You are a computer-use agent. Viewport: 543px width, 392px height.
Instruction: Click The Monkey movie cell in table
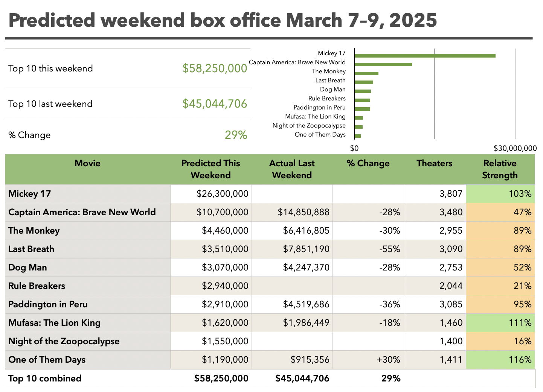(x=88, y=231)
